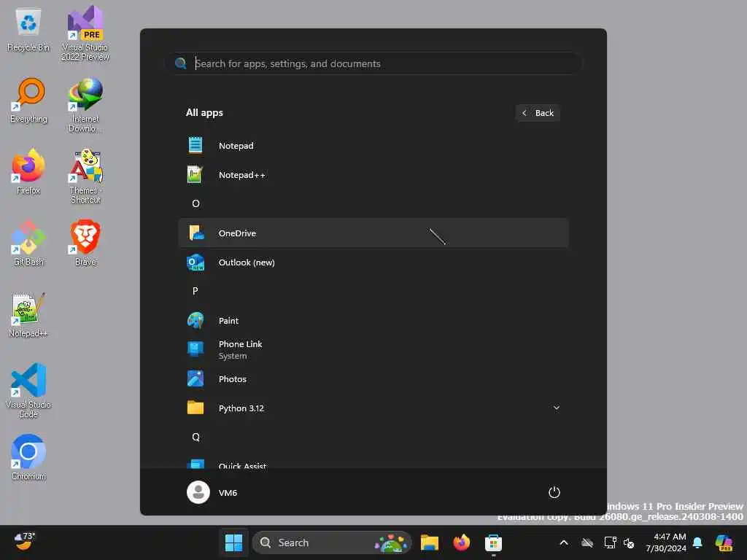Click the Windows Start button
Image resolution: width=747 pixels, height=560 pixels.
[x=233, y=542]
